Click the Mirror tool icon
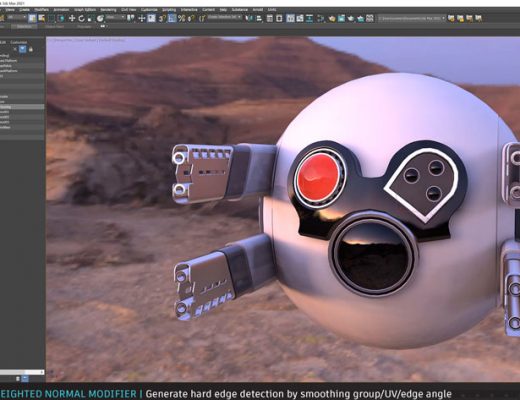Viewport: 520px width, 400px height. tap(249, 18)
